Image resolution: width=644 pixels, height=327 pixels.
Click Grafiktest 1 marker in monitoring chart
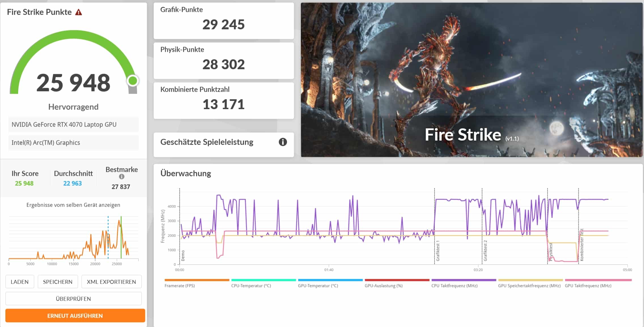[438, 251]
